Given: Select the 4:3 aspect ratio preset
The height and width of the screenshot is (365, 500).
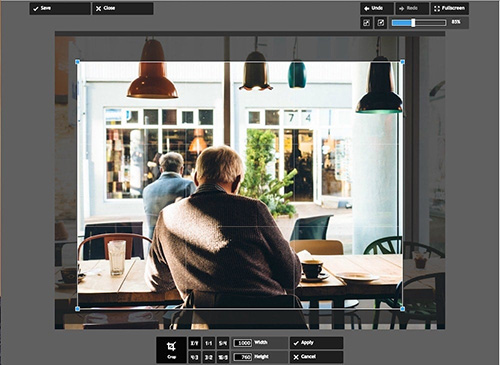Looking at the screenshot, I should point(194,357).
